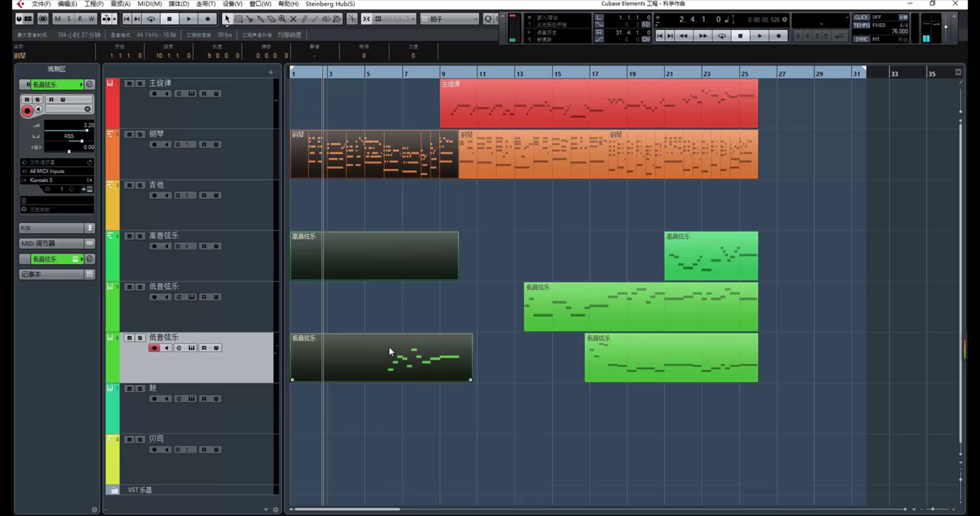
Task: Toggle Cycle loop in the toolbar
Action: [x=151, y=19]
